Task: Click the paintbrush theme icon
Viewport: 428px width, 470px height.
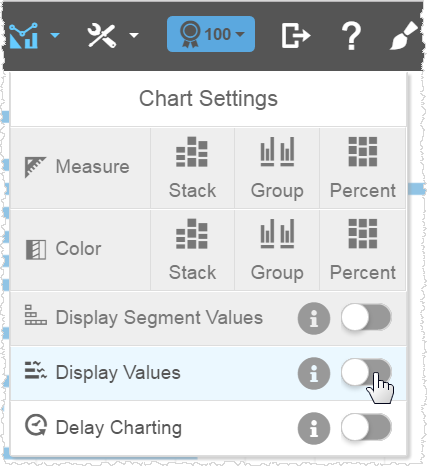Action: (404, 35)
